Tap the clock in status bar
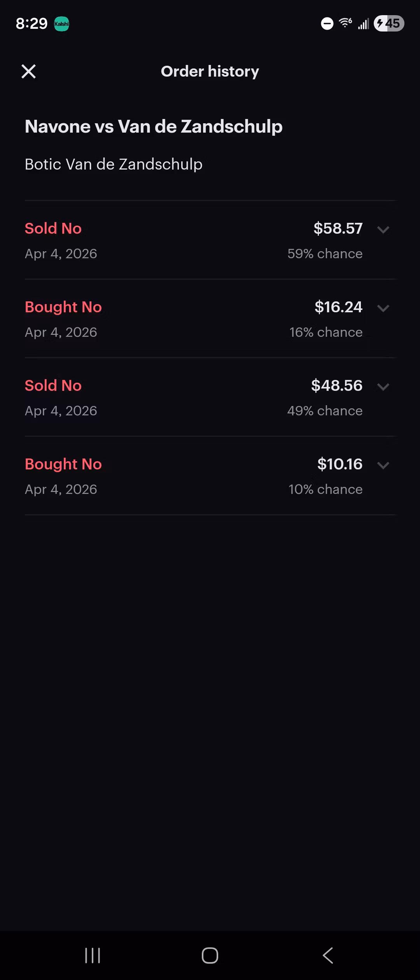 point(31,24)
